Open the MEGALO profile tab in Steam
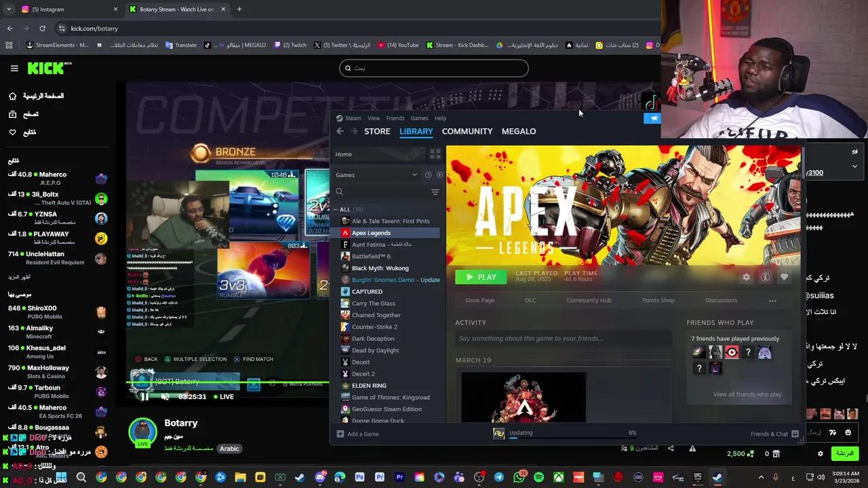 (519, 131)
